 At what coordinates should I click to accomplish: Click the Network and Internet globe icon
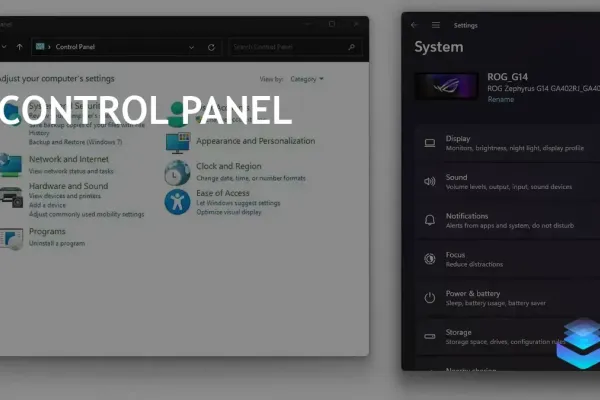[x=10, y=165]
